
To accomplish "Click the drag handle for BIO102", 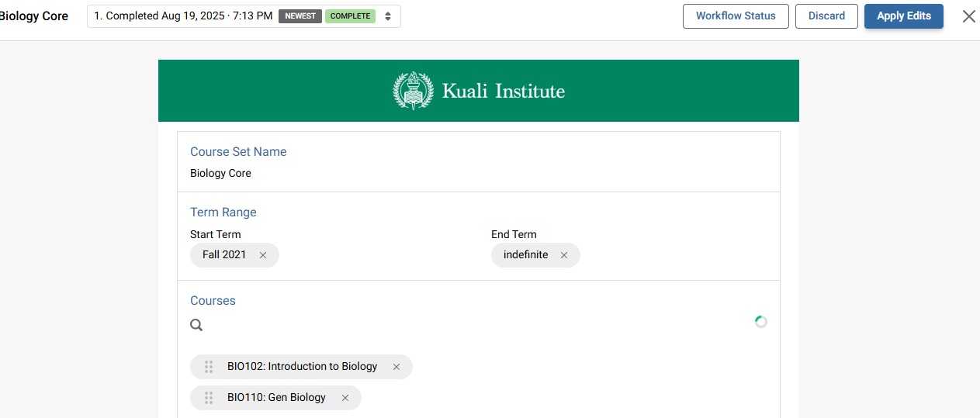I will click(x=209, y=367).
